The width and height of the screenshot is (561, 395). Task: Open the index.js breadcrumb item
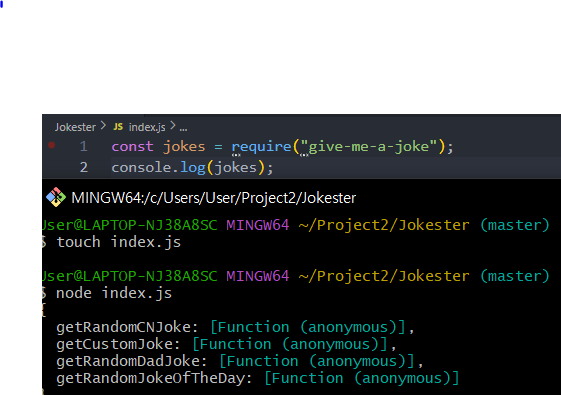[147, 127]
